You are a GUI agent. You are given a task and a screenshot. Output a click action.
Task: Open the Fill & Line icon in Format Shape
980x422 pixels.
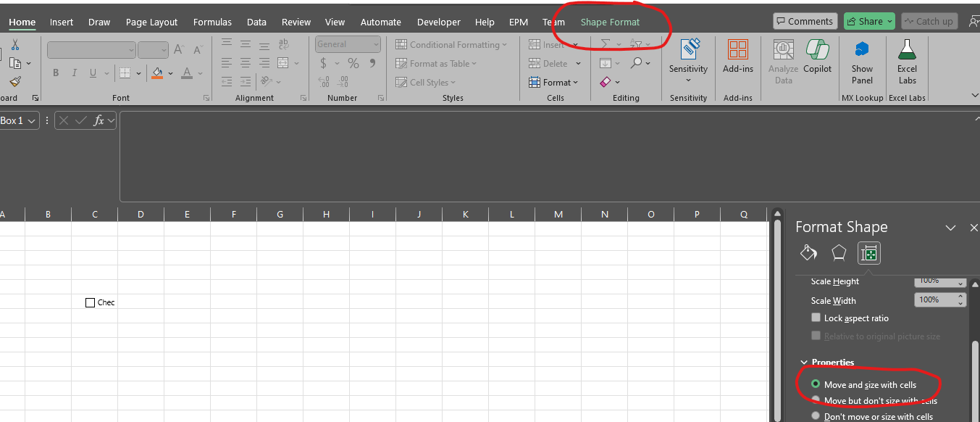click(808, 253)
